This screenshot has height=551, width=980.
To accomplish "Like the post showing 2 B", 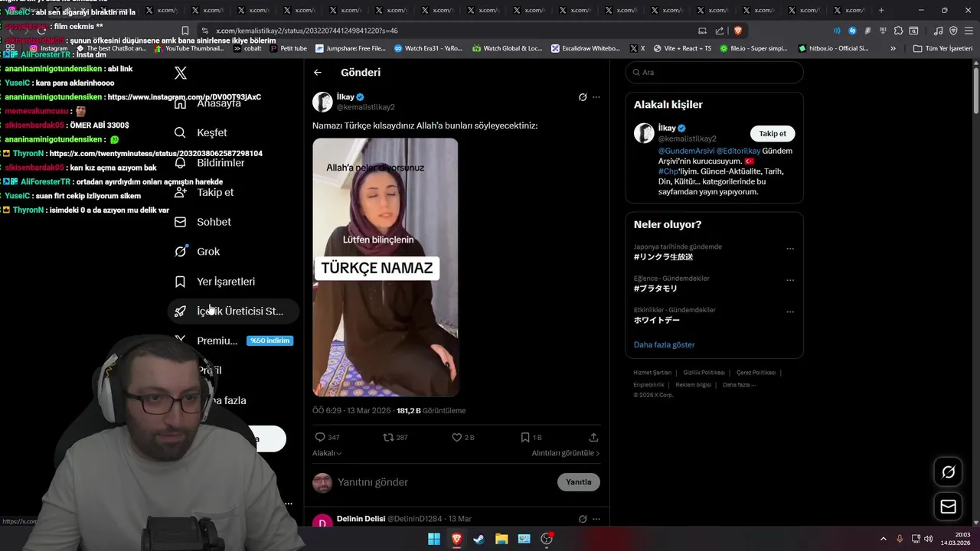I will pos(456,437).
